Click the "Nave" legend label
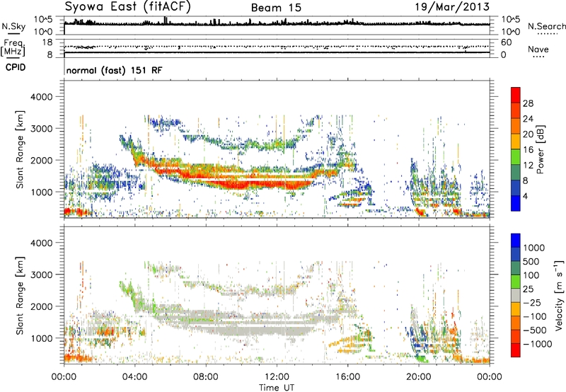 point(538,50)
